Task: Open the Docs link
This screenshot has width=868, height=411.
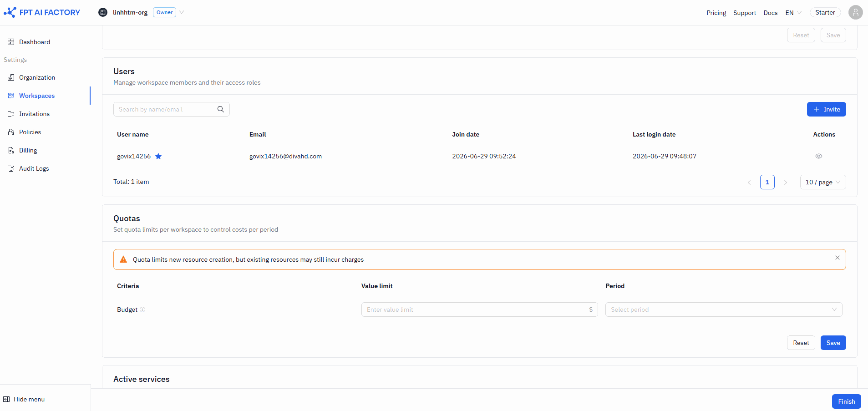Action: click(770, 13)
